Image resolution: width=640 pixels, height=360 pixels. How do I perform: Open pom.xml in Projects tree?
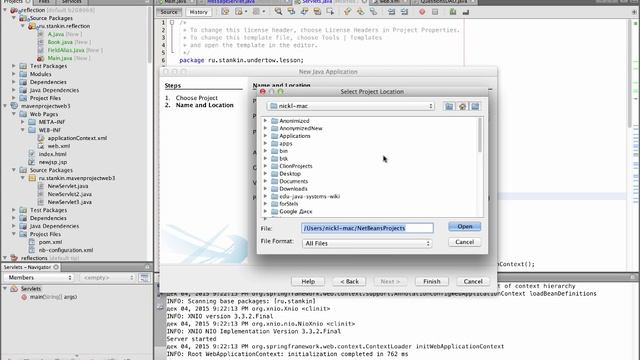50,242
